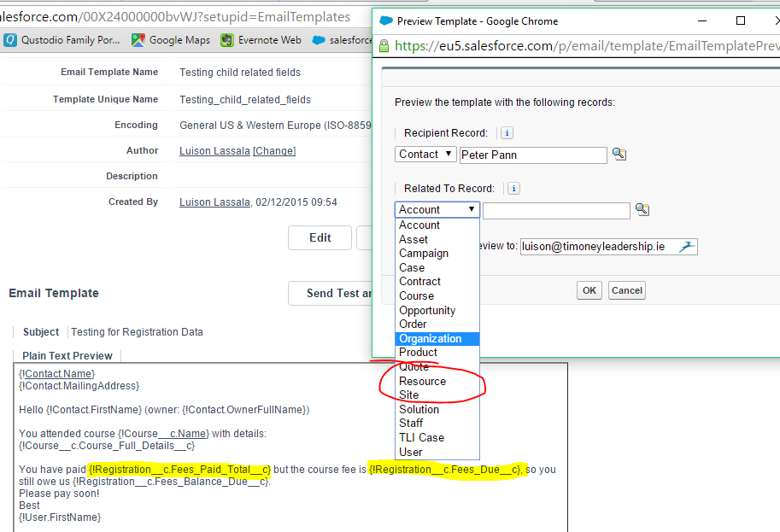Click the preview email address field

[609, 247]
